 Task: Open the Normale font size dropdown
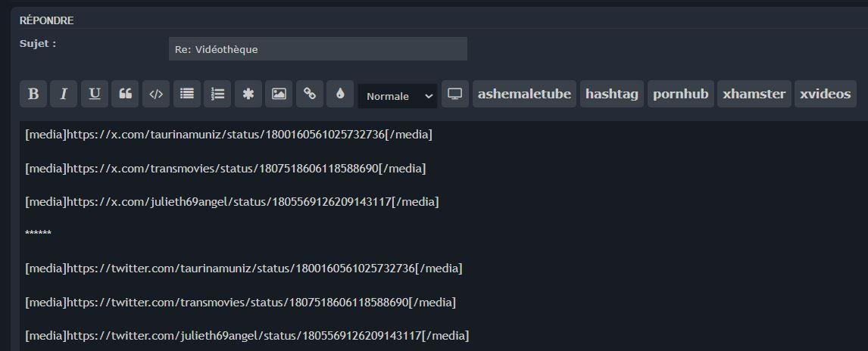[398, 96]
